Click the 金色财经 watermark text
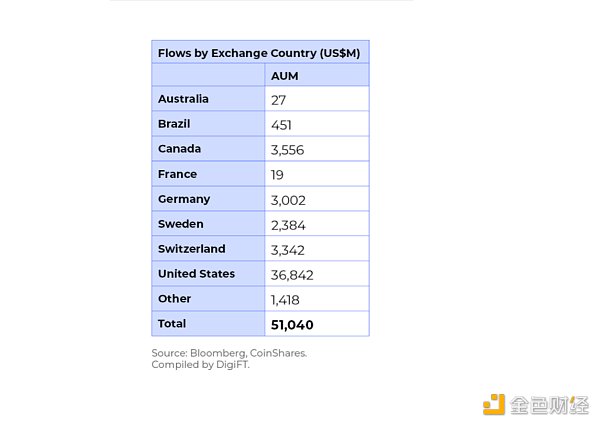Screen dimensions: 600x426 pos(549,404)
